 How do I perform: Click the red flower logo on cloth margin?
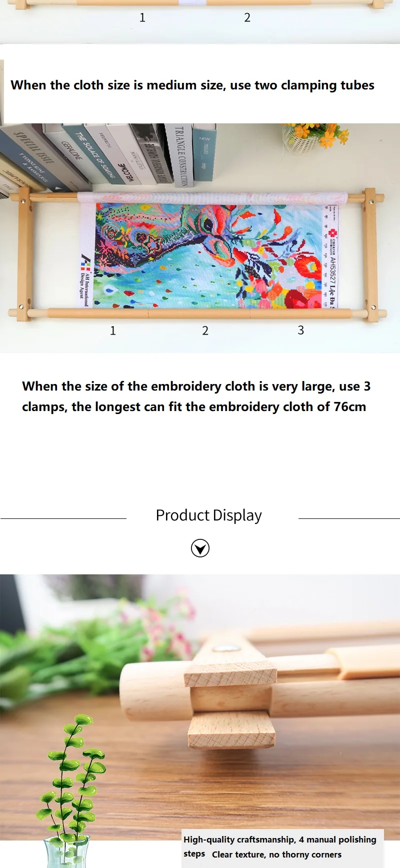tap(333, 234)
